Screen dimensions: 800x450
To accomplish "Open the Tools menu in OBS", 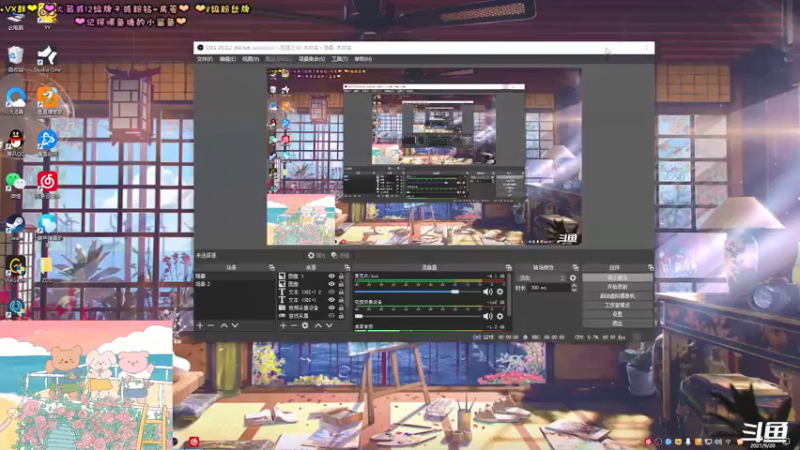I will pos(339,59).
